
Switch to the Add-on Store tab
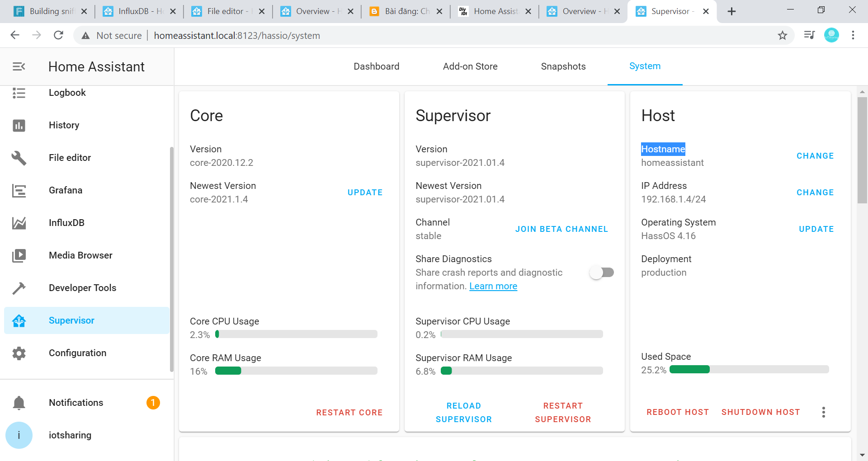(470, 66)
